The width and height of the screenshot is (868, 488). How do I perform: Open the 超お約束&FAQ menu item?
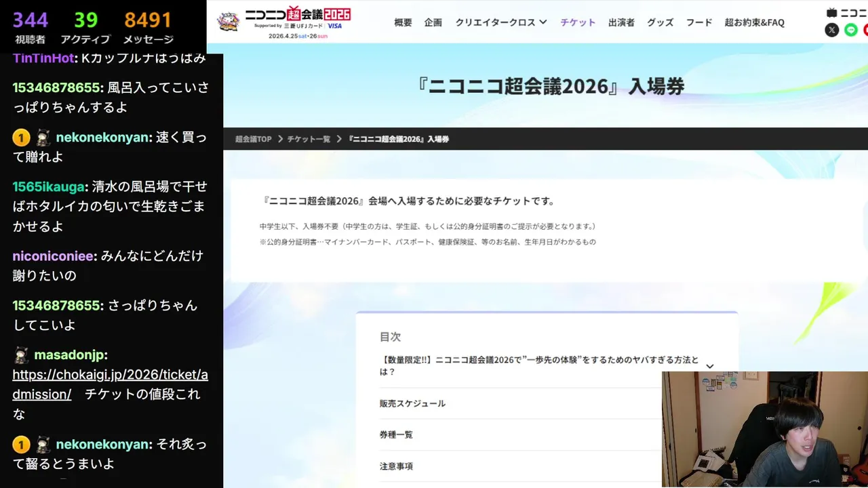pyautogui.click(x=755, y=22)
